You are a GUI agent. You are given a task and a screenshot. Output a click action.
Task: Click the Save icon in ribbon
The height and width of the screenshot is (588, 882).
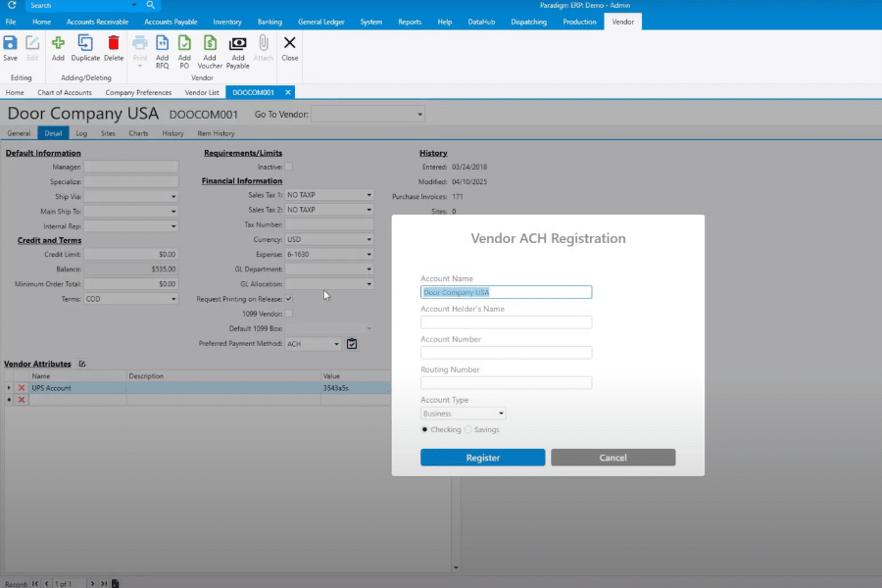click(x=10, y=43)
